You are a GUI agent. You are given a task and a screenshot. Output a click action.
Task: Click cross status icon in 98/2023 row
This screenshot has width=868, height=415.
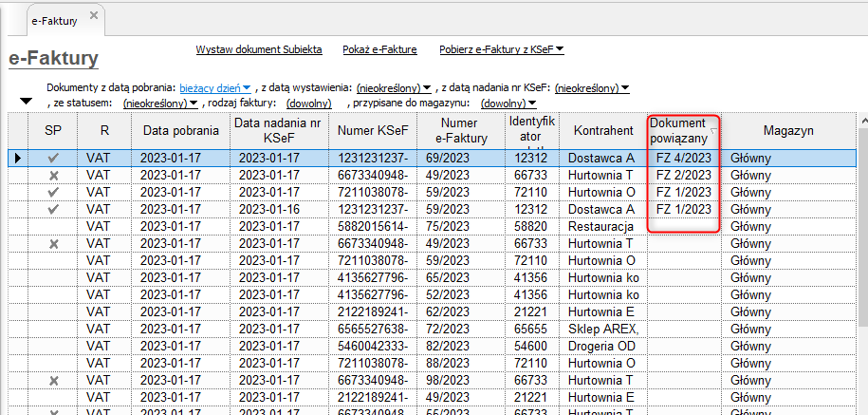point(53,381)
